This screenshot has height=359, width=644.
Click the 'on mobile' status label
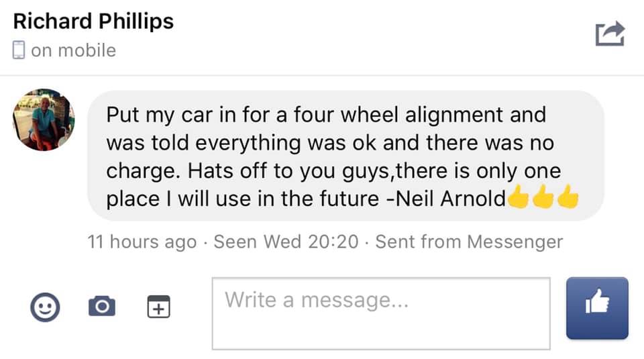pyautogui.click(x=73, y=50)
